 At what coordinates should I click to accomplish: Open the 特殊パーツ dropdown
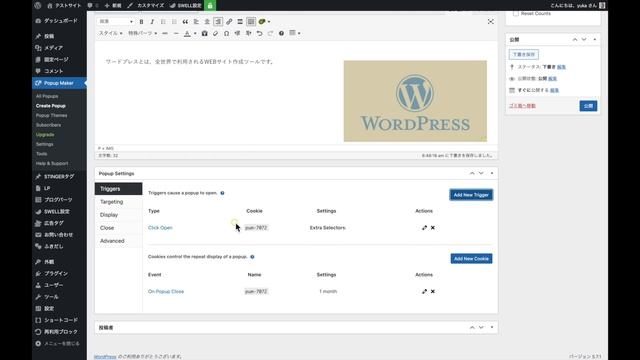click(142, 33)
